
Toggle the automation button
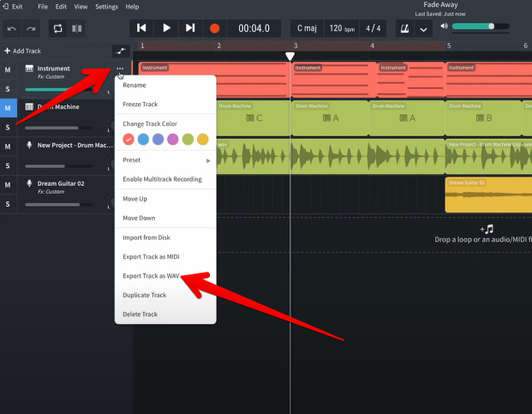pyautogui.click(x=121, y=51)
